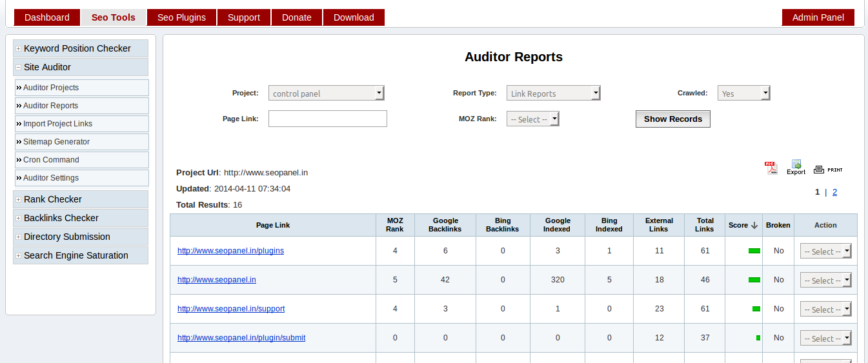Open the http://www.seopanel.in link

point(217,280)
